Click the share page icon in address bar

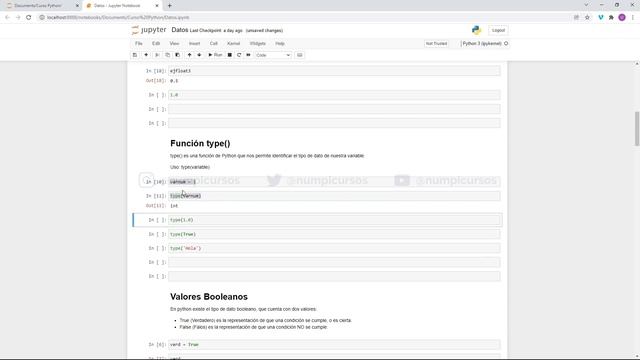576,18
